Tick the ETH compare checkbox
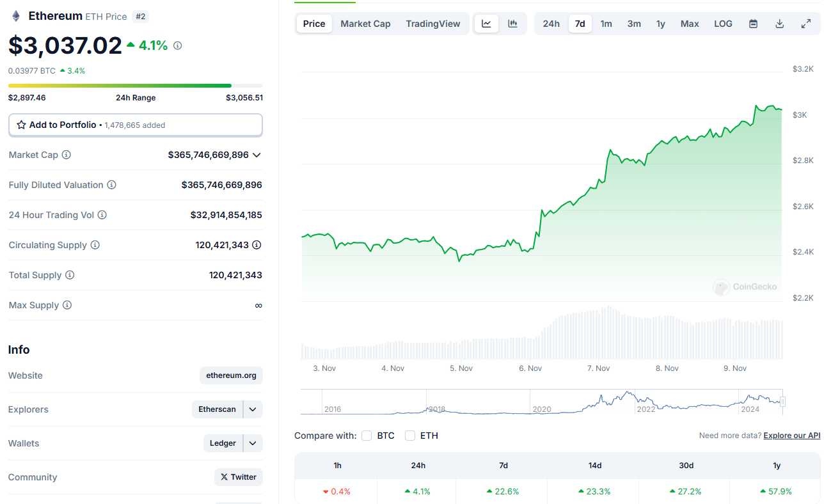The image size is (824, 504). (410, 436)
